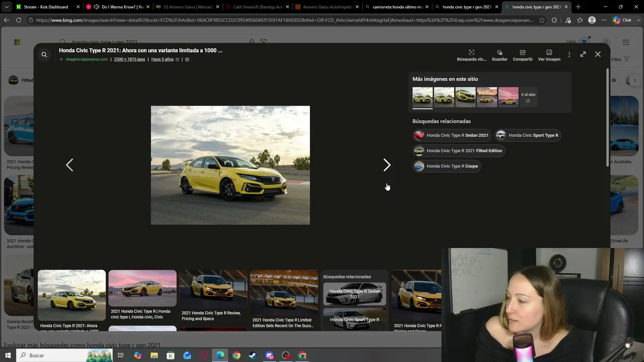Open the browser profile avatar
This screenshot has height=362, width=644.
point(592,20)
